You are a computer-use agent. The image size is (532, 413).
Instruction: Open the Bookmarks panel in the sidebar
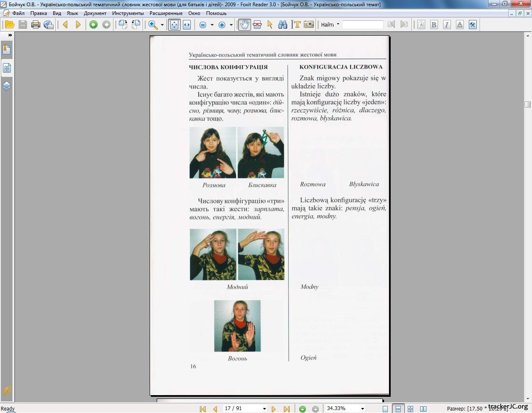pos(7,50)
